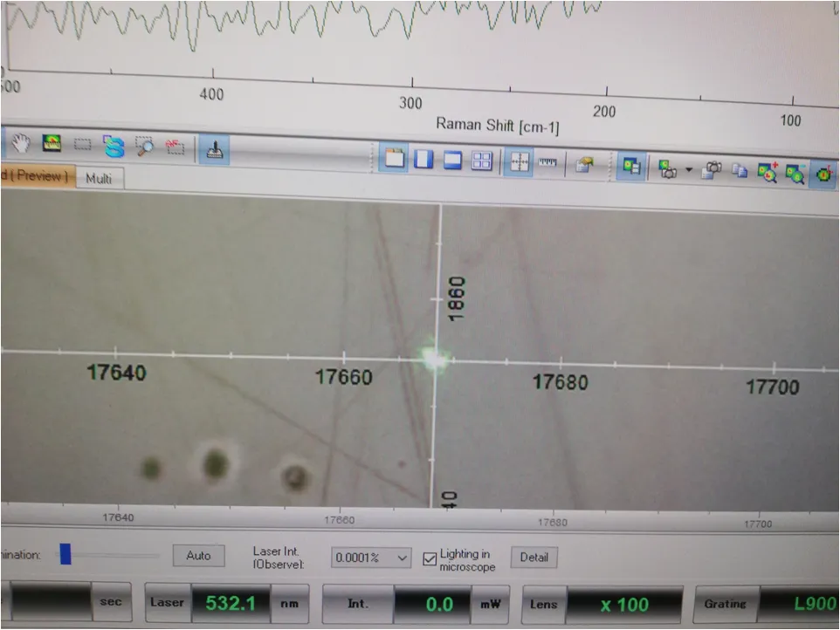The height and width of the screenshot is (630, 840).
Task: Switch to the Multi tab
Action: [100, 178]
